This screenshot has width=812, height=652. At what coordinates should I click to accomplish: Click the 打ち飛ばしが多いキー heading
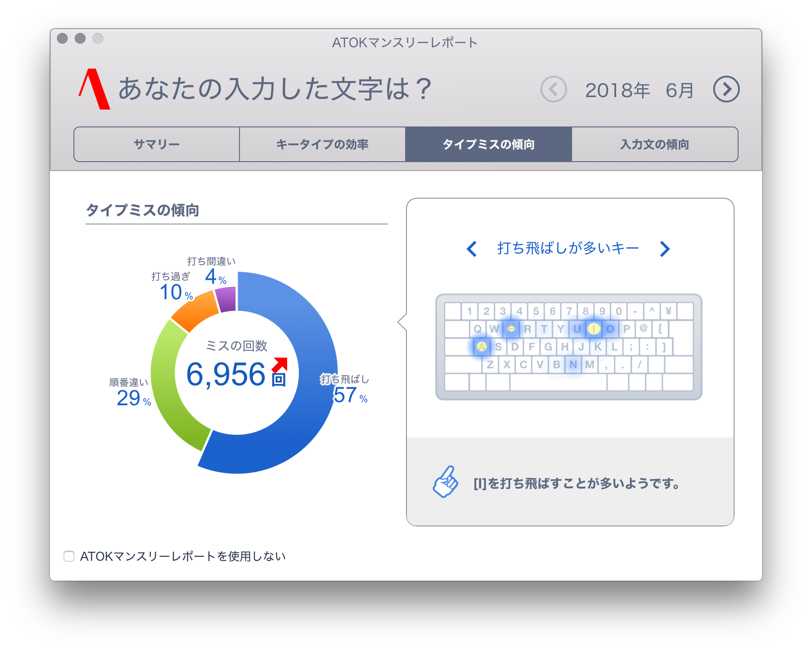coord(568,248)
